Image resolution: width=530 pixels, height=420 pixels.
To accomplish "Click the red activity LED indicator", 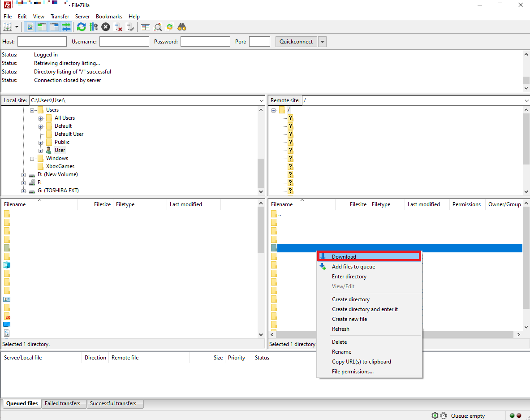I will [519, 416].
